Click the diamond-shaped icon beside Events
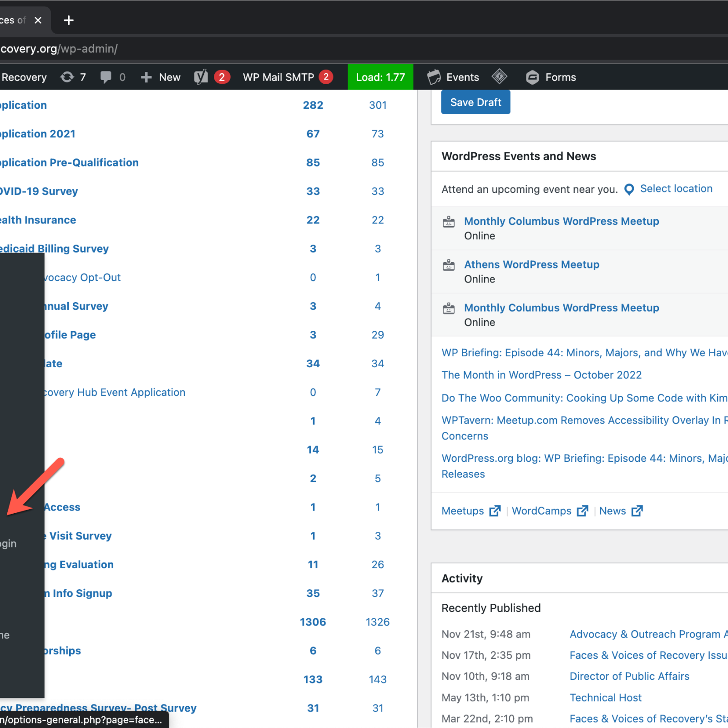The image size is (728, 728). (499, 76)
